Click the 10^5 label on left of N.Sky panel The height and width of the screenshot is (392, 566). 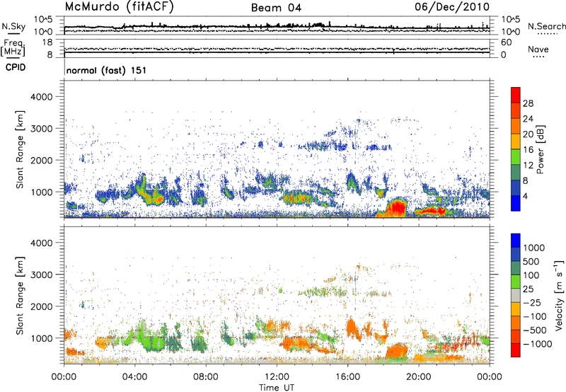click(x=43, y=20)
